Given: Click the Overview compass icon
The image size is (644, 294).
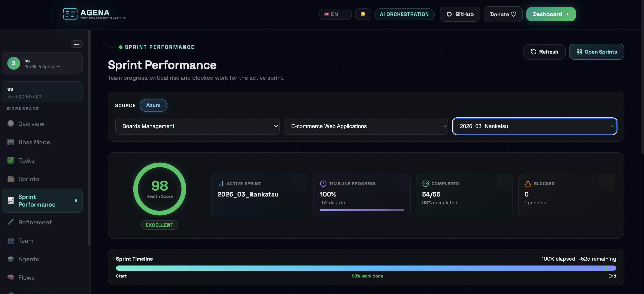Looking at the screenshot, I should point(11,124).
